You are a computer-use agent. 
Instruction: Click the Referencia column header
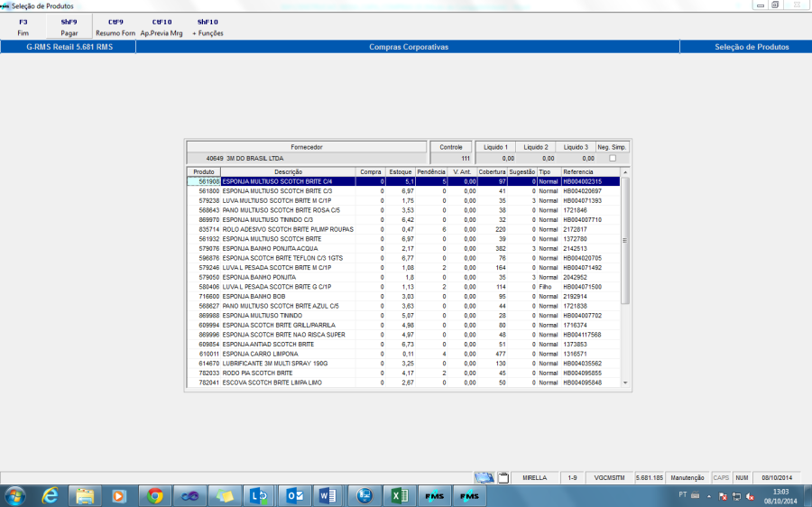coord(590,172)
